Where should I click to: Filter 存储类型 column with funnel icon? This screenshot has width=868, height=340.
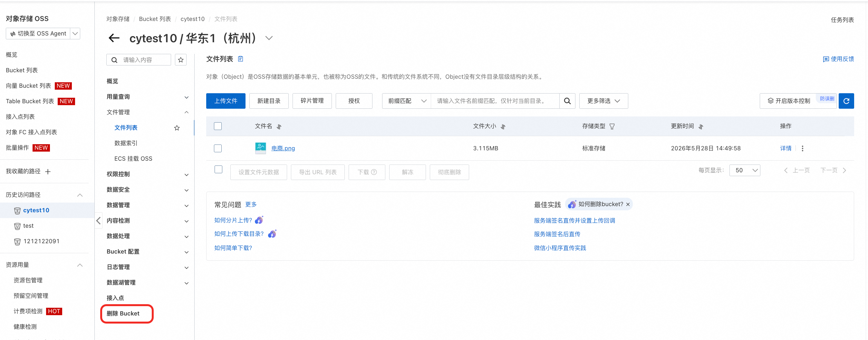pos(612,126)
